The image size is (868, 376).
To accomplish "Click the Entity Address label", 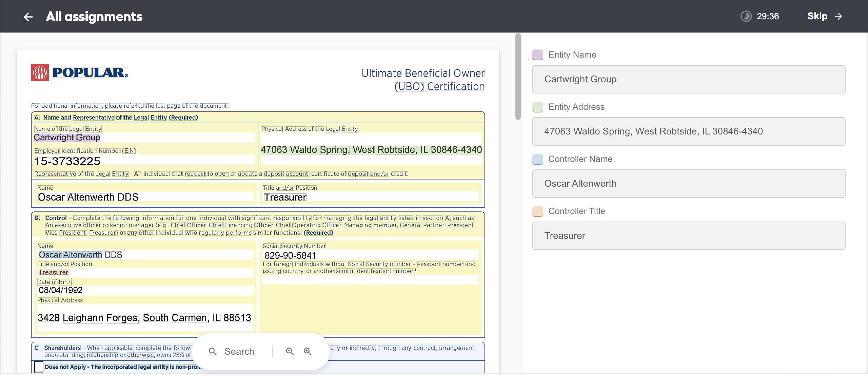I will point(576,107).
